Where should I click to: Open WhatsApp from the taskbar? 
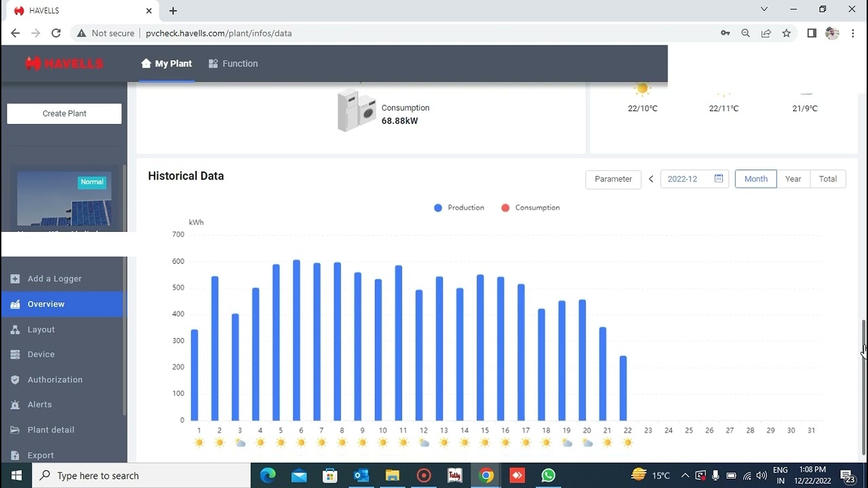pyautogui.click(x=549, y=475)
